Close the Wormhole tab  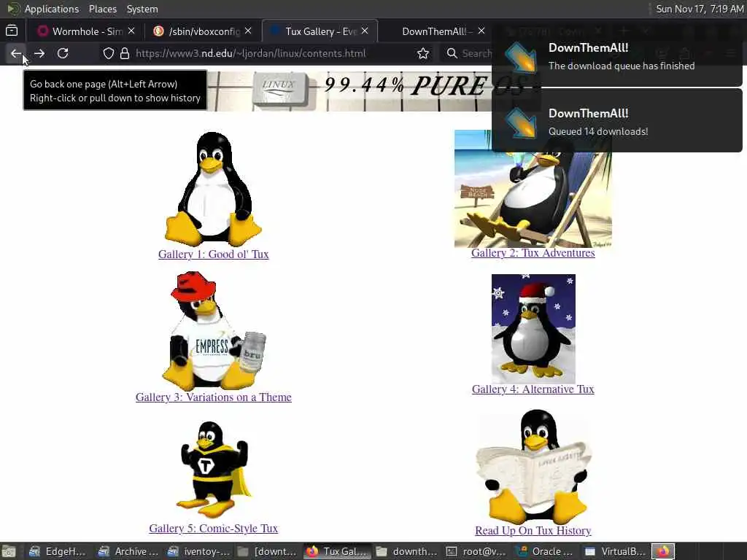(131, 31)
